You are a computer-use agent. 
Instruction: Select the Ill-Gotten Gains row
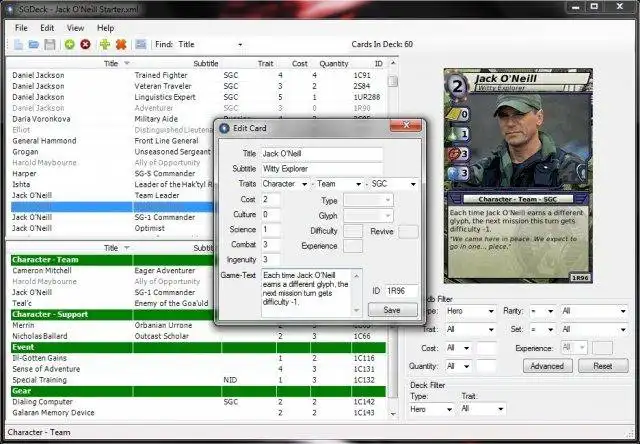(198, 358)
